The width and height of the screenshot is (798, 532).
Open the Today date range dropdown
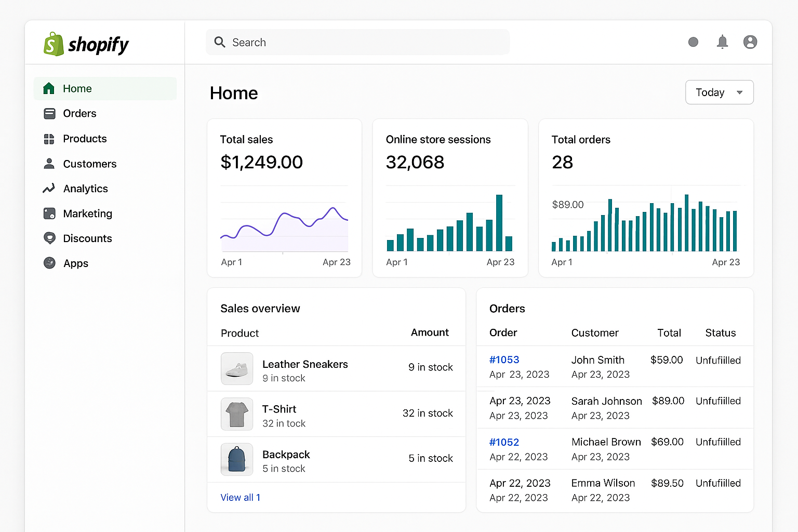(x=719, y=92)
